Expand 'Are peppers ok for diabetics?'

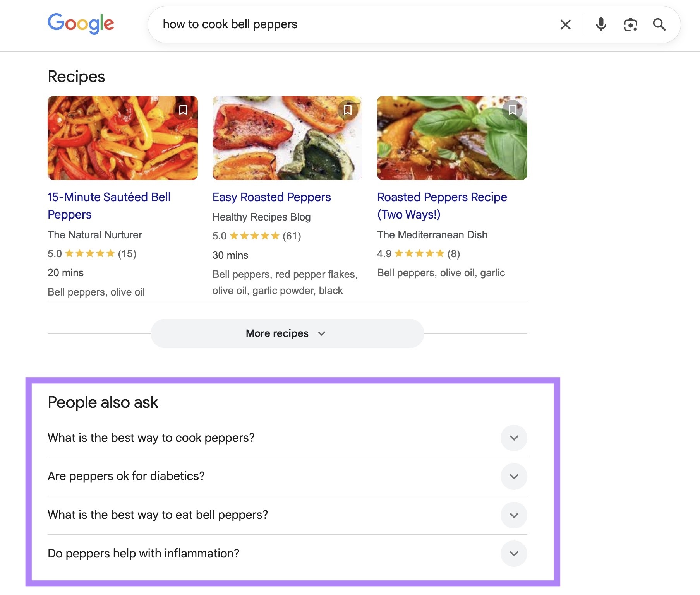click(x=514, y=476)
